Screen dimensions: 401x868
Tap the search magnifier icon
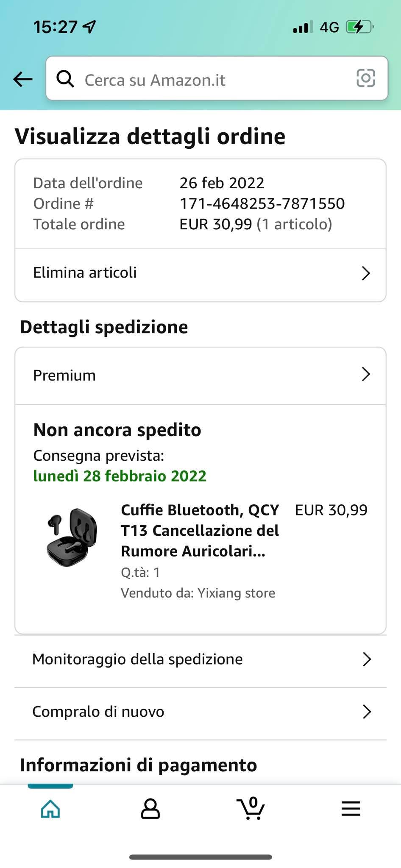65,79
